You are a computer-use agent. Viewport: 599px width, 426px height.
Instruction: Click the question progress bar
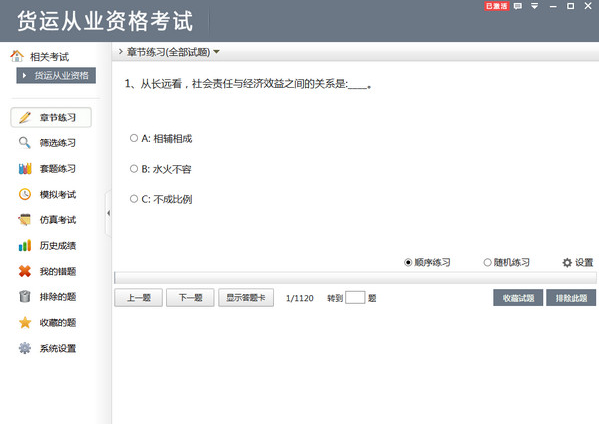coord(355,278)
